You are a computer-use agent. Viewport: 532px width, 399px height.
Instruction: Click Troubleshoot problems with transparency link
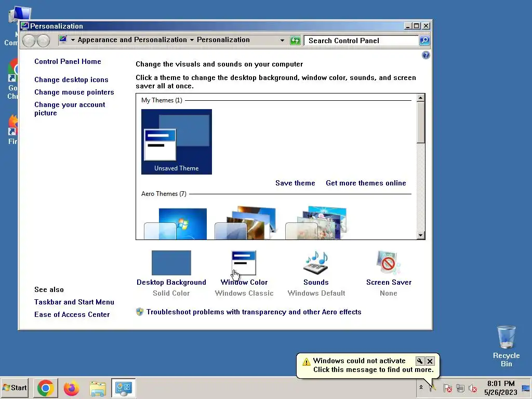254,312
